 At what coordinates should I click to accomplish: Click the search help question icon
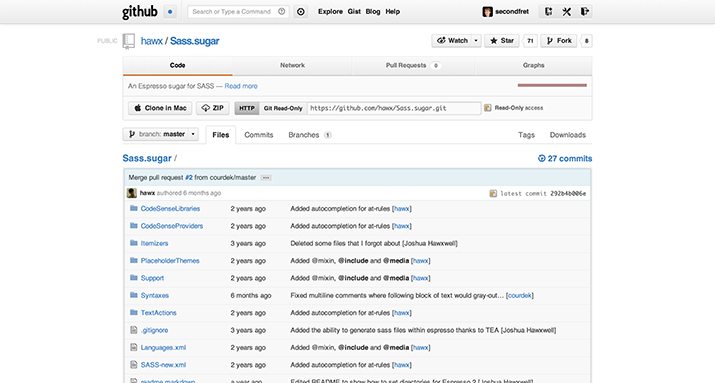(281, 11)
